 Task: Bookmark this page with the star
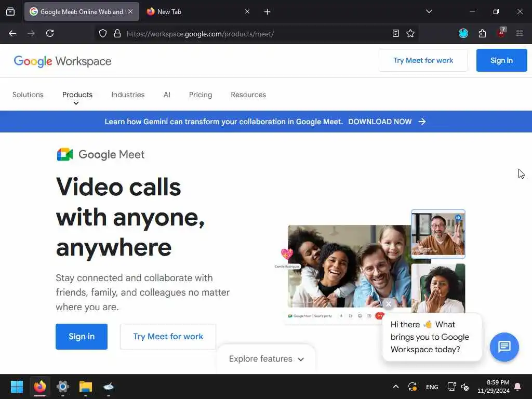410,33
